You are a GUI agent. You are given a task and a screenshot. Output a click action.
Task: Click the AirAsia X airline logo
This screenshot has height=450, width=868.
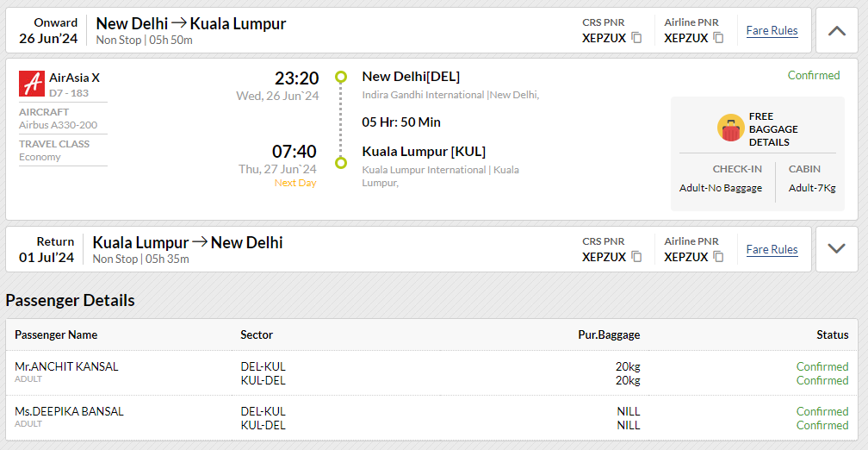pos(32,84)
